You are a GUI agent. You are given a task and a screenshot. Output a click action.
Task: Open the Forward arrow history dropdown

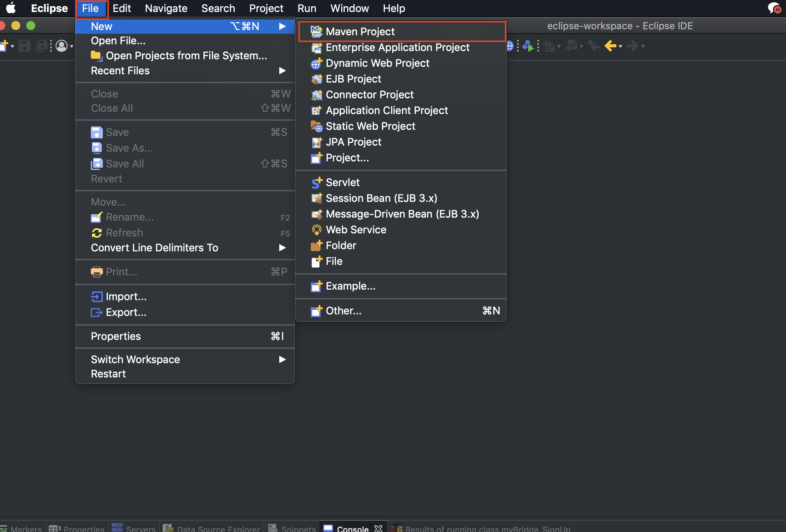tap(643, 47)
